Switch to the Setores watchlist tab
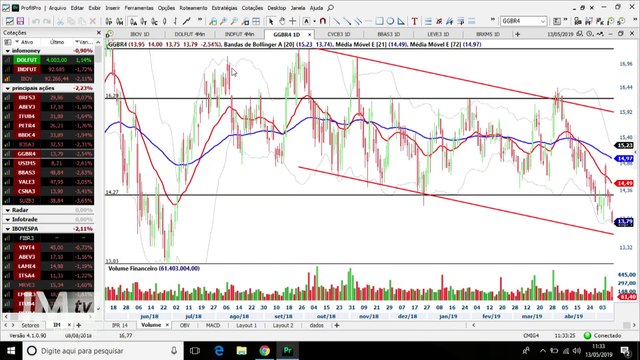The width and height of the screenshot is (640, 360). tap(30, 325)
